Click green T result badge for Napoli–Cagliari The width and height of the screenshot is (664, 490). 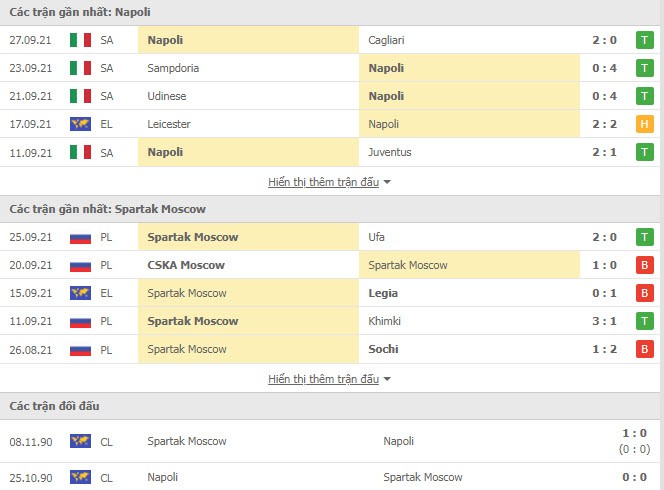click(x=645, y=40)
